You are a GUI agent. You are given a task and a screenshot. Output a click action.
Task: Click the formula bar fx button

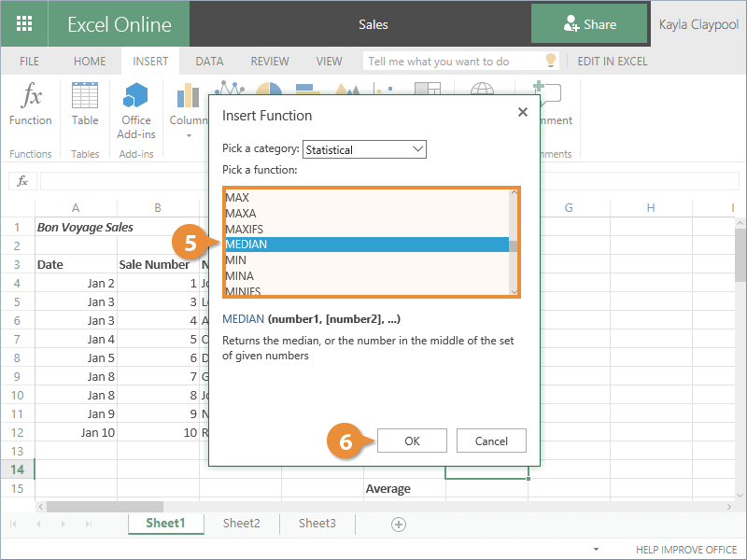(22, 181)
